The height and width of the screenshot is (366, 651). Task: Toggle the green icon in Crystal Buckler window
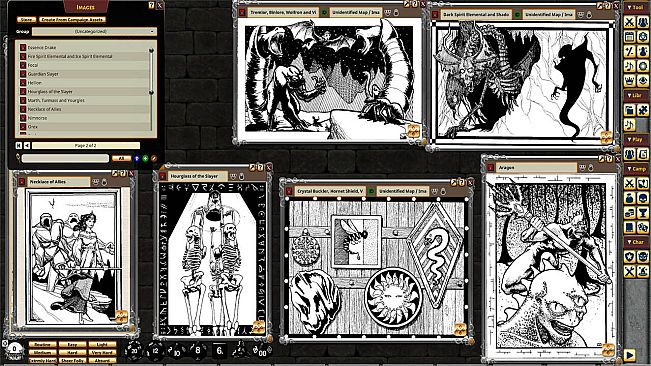click(371, 191)
